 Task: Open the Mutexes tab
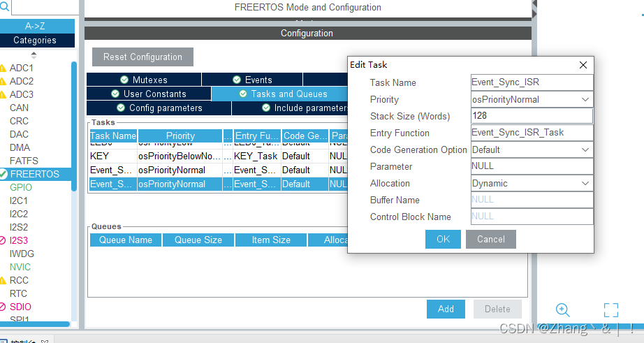point(144,80)
